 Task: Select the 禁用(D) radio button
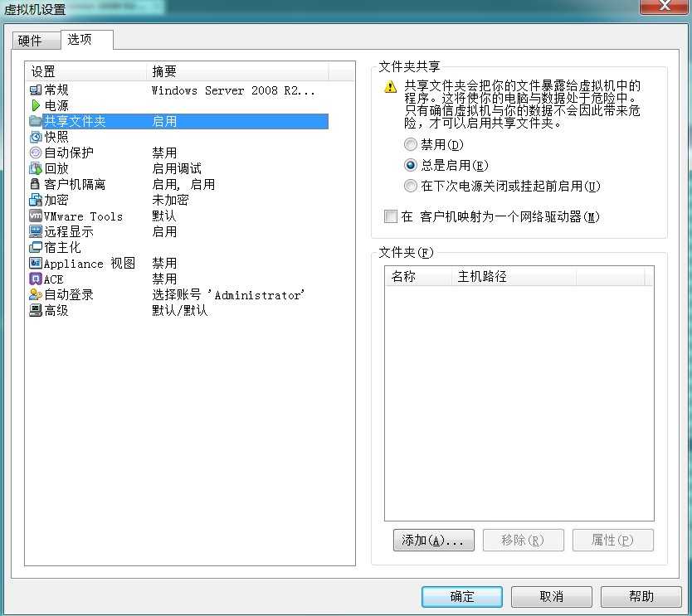click(411, 144)
